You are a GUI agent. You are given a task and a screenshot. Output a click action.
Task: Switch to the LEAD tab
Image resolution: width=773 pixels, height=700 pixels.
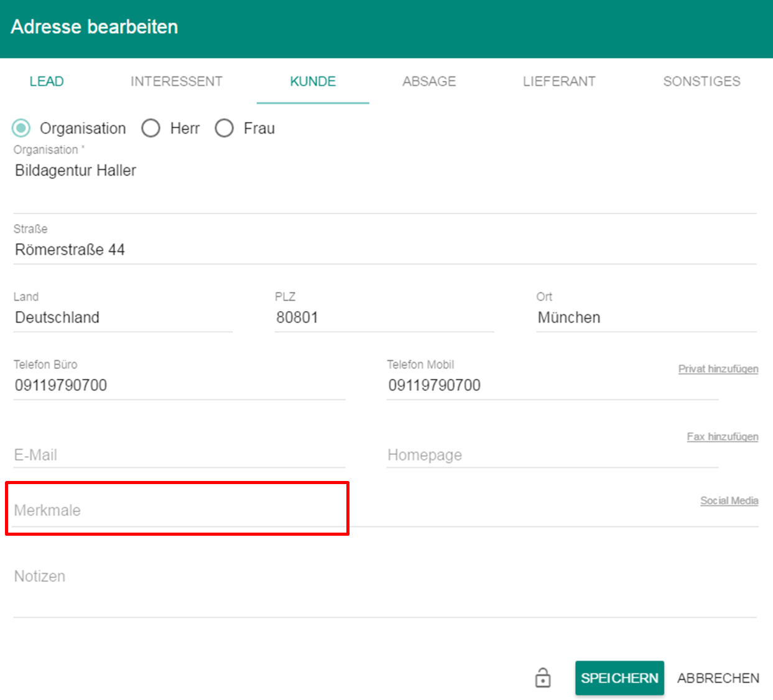tap(47, 82)
